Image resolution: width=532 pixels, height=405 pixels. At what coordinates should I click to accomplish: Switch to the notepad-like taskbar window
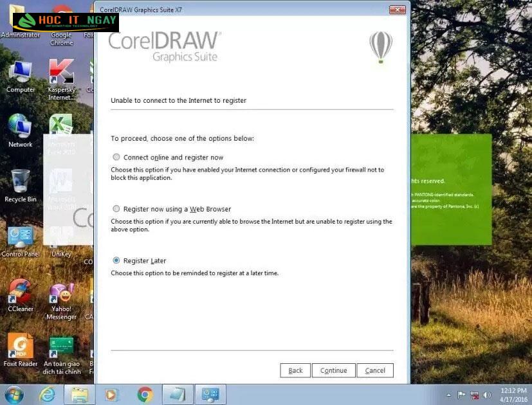(178, 395)
